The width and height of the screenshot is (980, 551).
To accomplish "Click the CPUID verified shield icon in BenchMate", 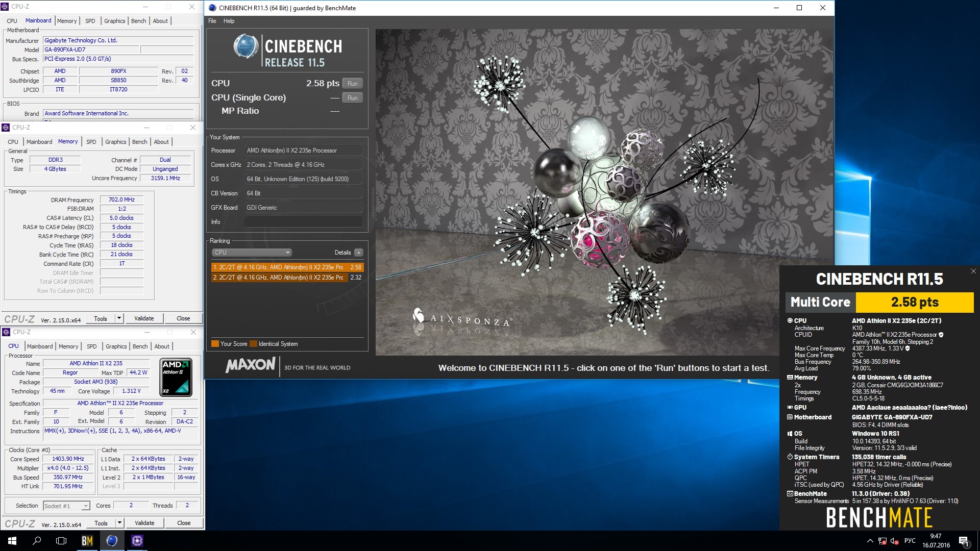I will pyautogui.click(x=941, y=335).
